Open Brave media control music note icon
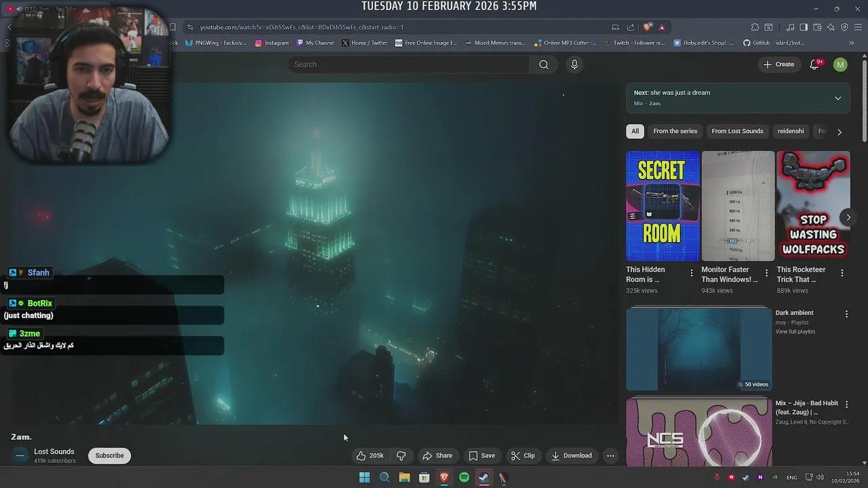 [x=790, y=27]
